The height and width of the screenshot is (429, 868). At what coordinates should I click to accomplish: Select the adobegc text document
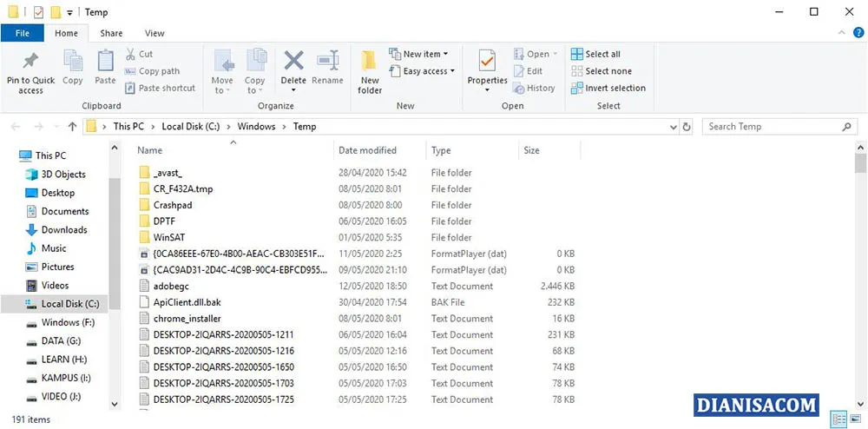(163, 287)
